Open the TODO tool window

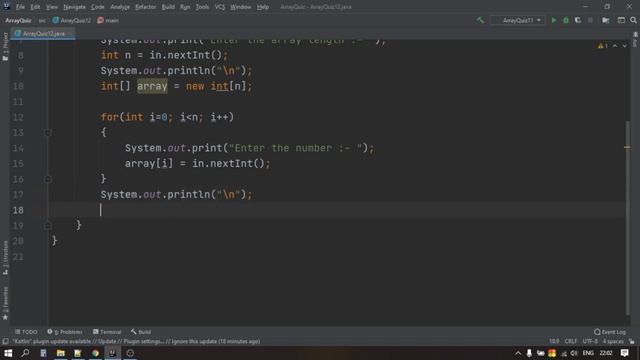tap(26, 332)
